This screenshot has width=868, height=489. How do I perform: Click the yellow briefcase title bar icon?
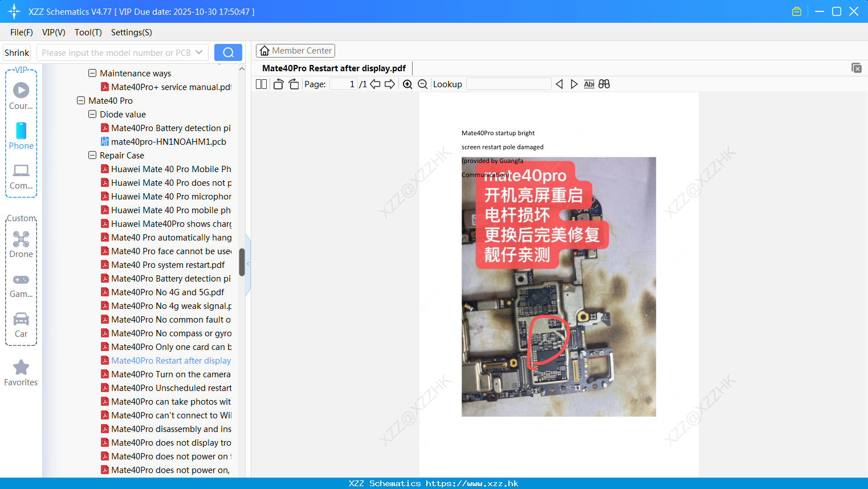pos(797,11)
